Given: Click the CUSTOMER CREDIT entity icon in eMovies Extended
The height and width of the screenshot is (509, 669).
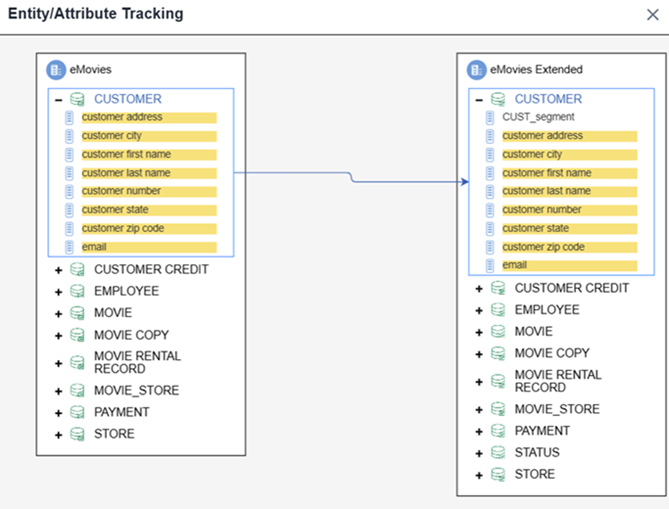Looking at the screenshot, I should point(498,288).
